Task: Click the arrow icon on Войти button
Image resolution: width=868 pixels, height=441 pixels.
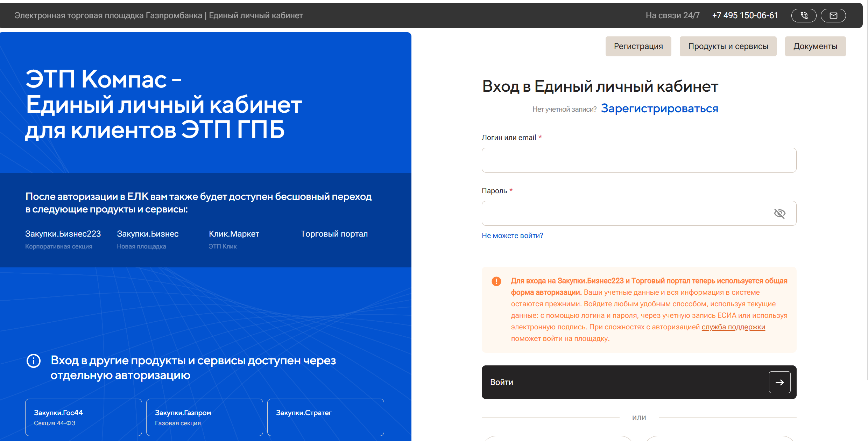Action: pyautogui.click(x=779, y=382)
